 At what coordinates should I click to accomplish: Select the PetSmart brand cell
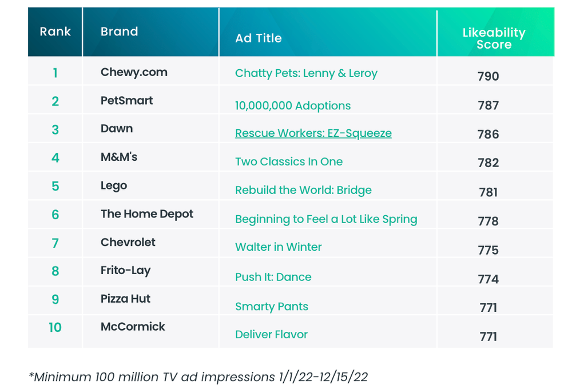(126, 100)
